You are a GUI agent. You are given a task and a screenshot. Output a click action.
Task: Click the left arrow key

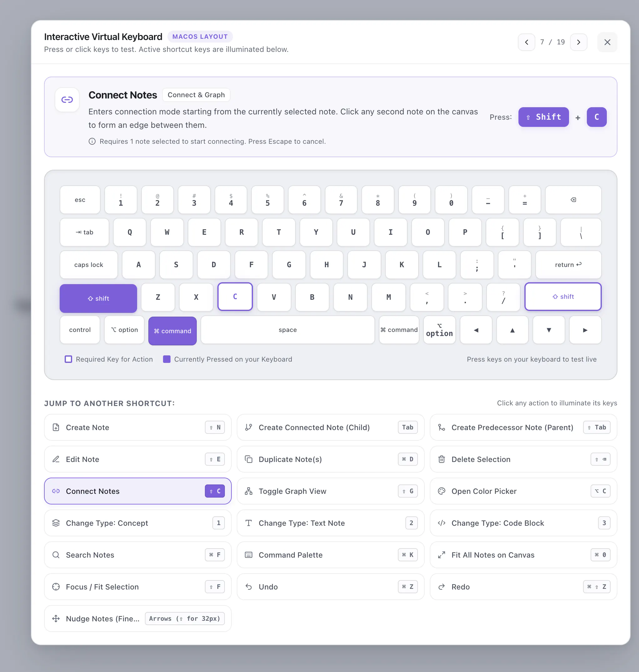click(476, 330)
